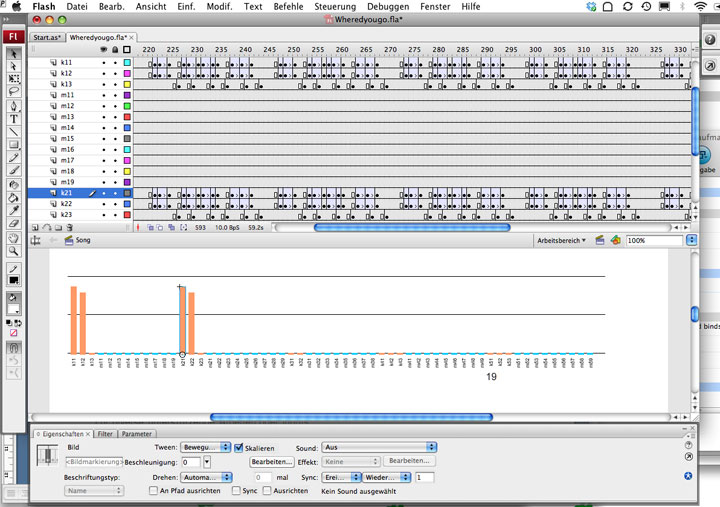Click the Onion Skin button
The height and width of the screenshot is (507, 720).
coord(150,227)
